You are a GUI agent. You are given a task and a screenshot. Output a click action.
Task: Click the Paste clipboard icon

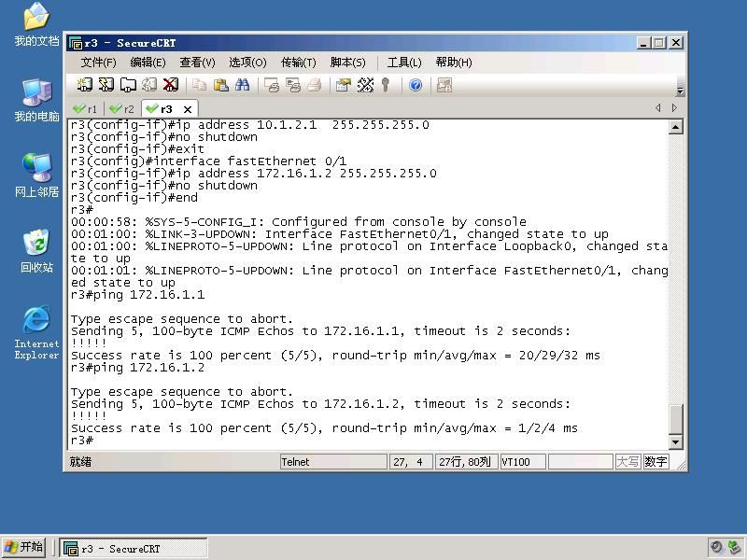click(x=220, y=85)
